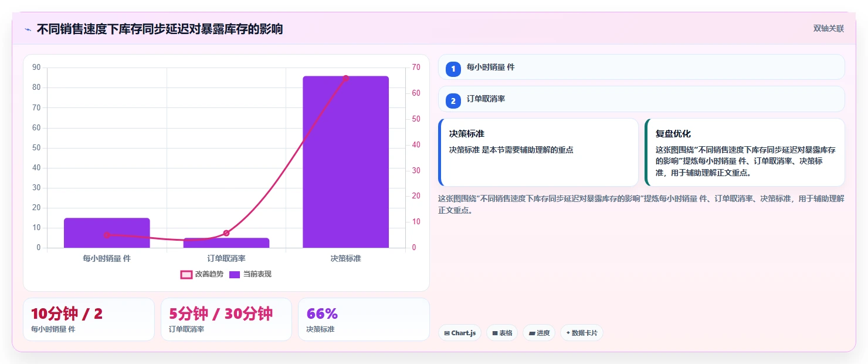Viewport: 868px width, 364px height.
Task: Click the trend line point on 每小时销量 件 bar
Action: [x=107, y=235]
